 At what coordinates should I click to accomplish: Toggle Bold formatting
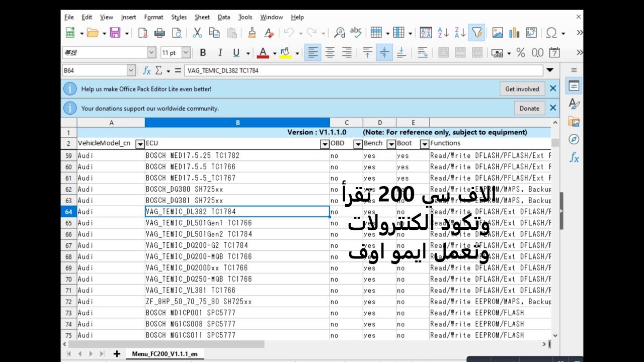[203, 52]
